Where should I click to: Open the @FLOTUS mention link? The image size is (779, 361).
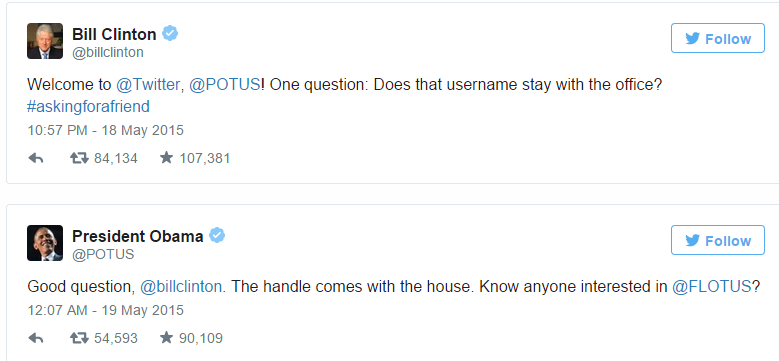click(x=711, y=287)
